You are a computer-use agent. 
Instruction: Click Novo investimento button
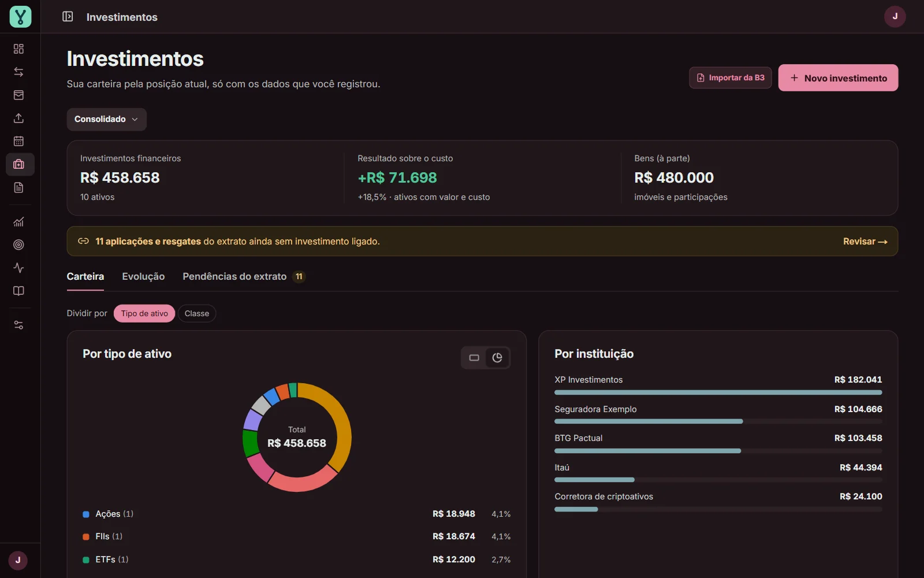(x=838, y=77)
